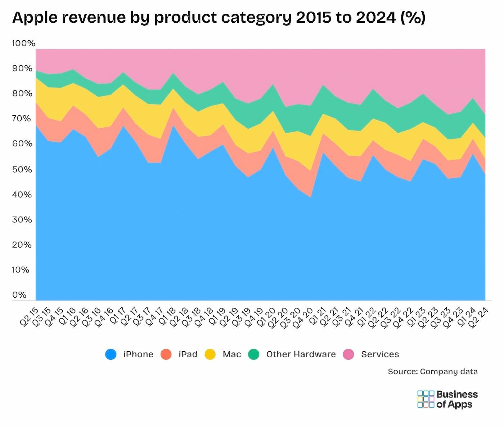504x427 pixels.
Task: Select the chart title text
Action: tap(219, 17)
